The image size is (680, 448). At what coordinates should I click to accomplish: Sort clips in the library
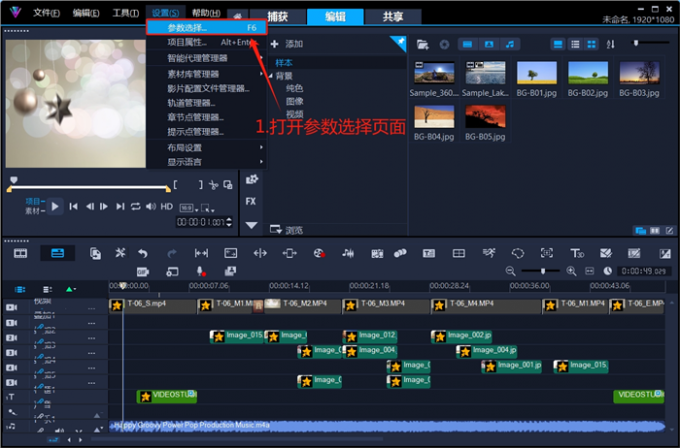point(610,44)
